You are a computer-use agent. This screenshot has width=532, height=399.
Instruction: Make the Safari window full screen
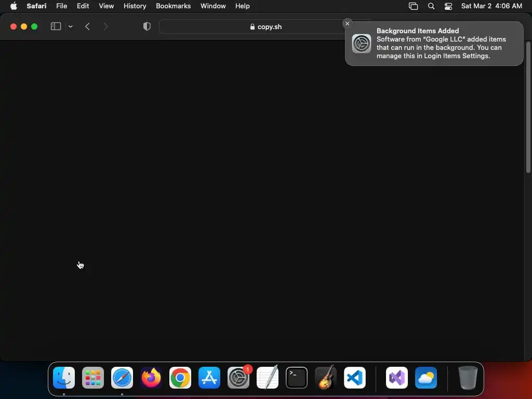[x=34, y=26]
